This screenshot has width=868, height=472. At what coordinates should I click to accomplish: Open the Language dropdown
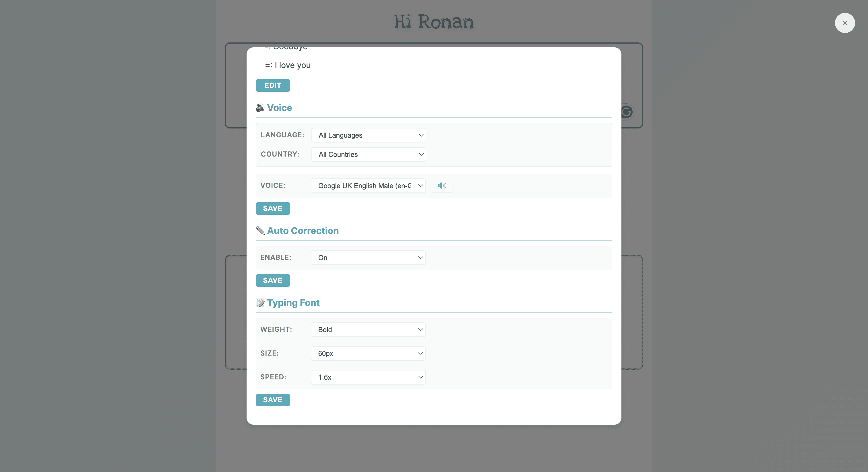(369, 135)
